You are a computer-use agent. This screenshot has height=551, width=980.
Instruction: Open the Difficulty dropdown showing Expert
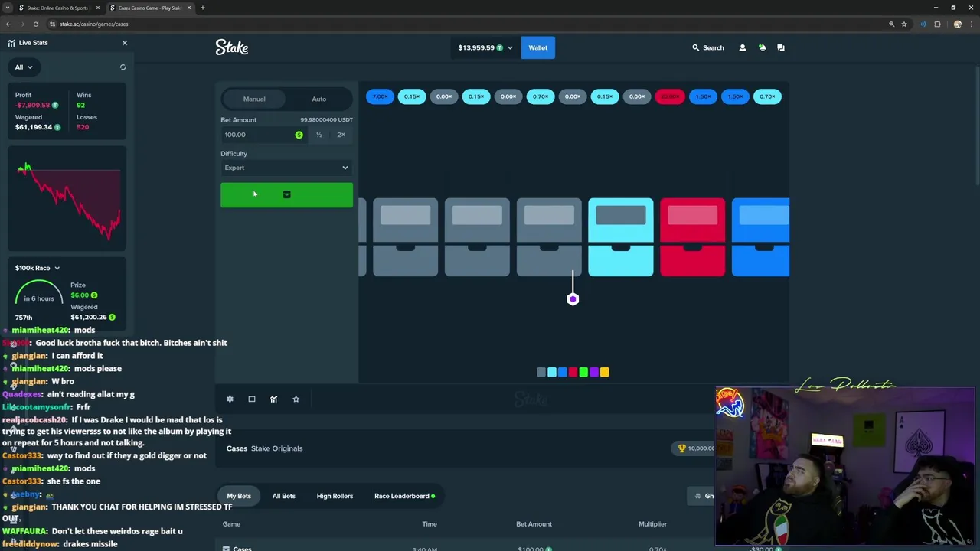[286, 168]
